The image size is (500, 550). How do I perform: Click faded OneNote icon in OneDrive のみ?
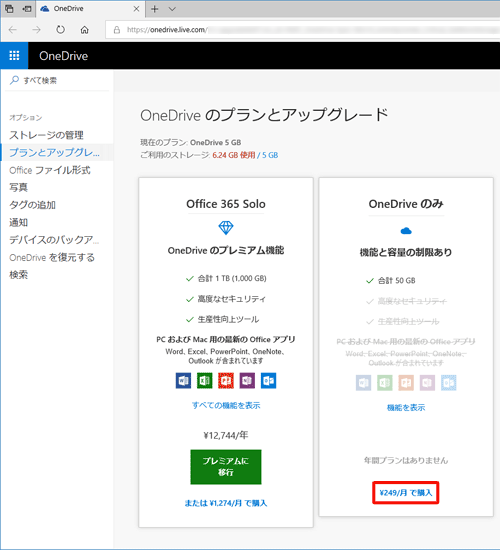427,383
